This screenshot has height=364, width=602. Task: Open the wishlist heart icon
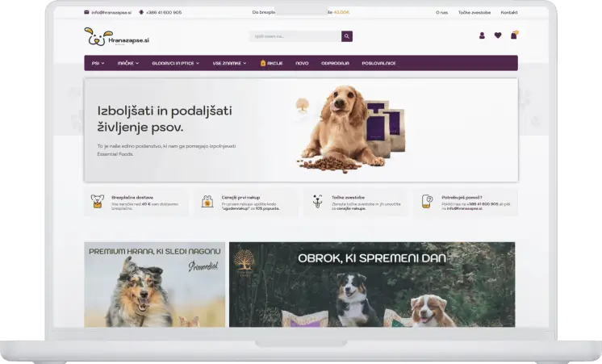498,36
